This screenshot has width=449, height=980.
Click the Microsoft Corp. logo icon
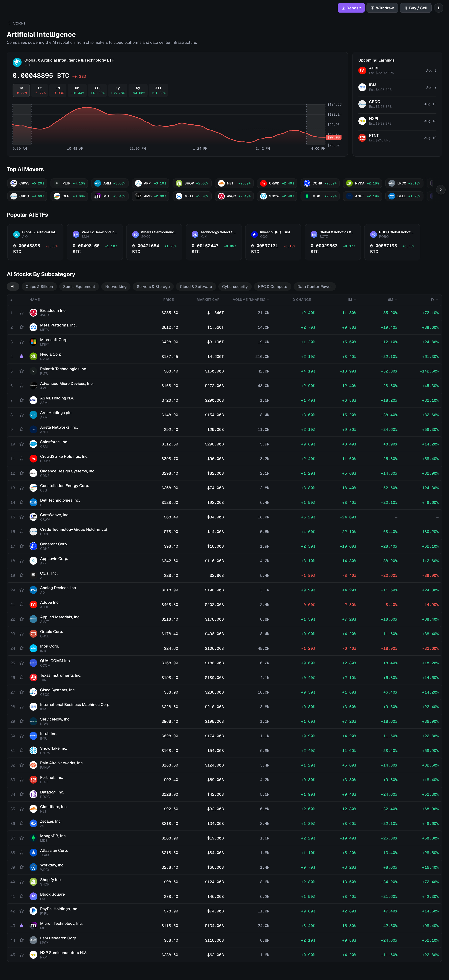click(x=33, y=342)
